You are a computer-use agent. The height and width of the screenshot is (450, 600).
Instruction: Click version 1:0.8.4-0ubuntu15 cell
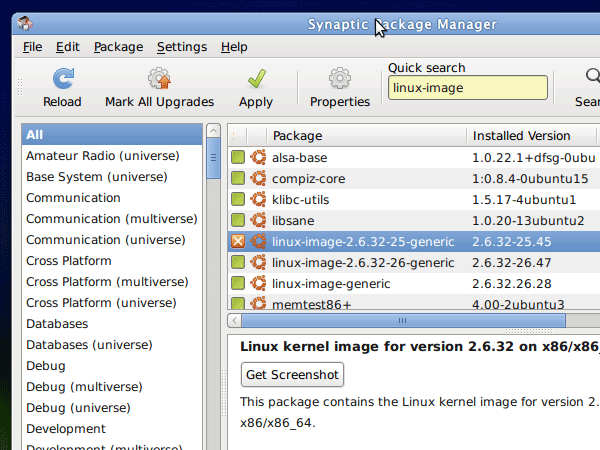pos(530,179)
